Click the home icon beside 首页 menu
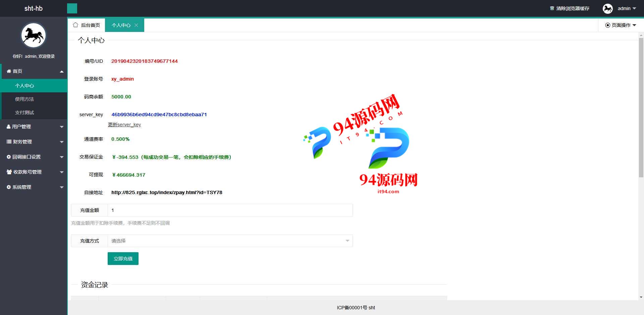 pyautogui.click(x=9, y=71)
